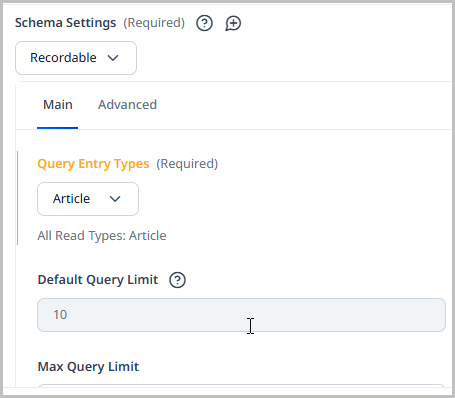Viewport: 455px width, 398px height.
Task: Click the Schema Settings heading
Action: 66,23
